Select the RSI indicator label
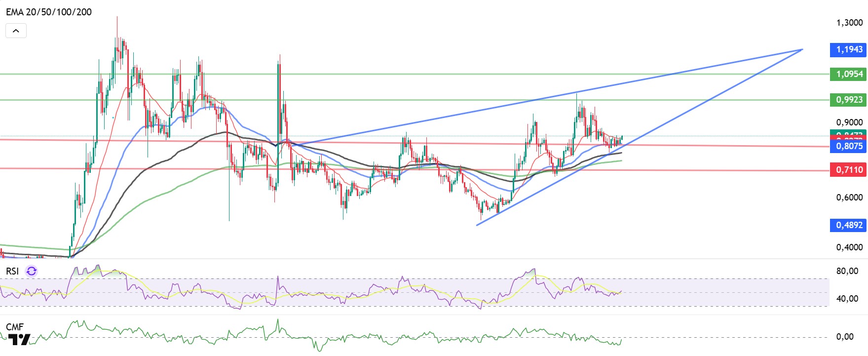The image size is (868, 356). click(12, 271)
